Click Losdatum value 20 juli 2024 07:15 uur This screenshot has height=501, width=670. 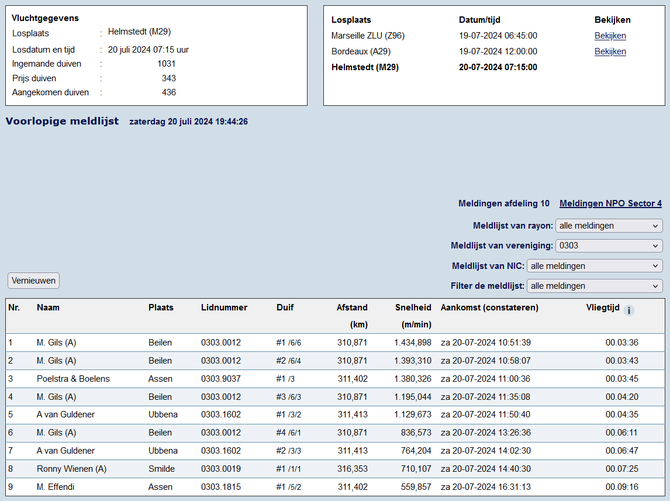[148, 50]
